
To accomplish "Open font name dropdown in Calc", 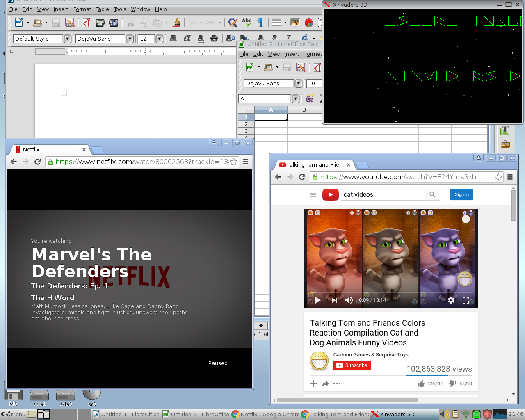I will (x=299, y=83).
